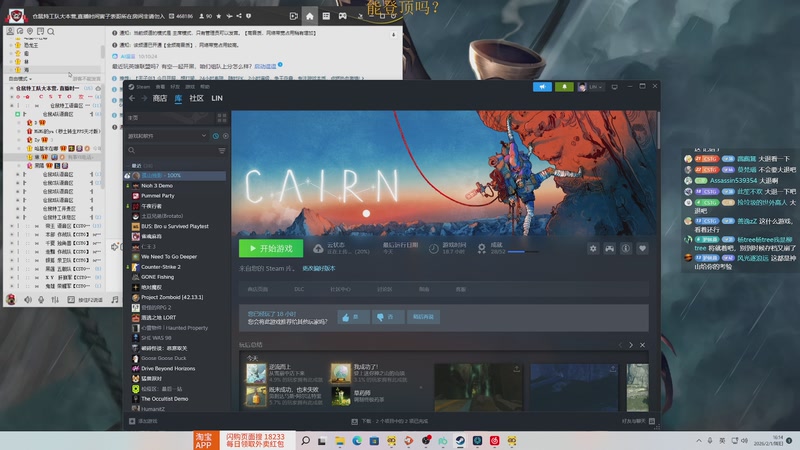Click the achievements progress bar
This screenshot has width=800, height=450.
[522, 252]
